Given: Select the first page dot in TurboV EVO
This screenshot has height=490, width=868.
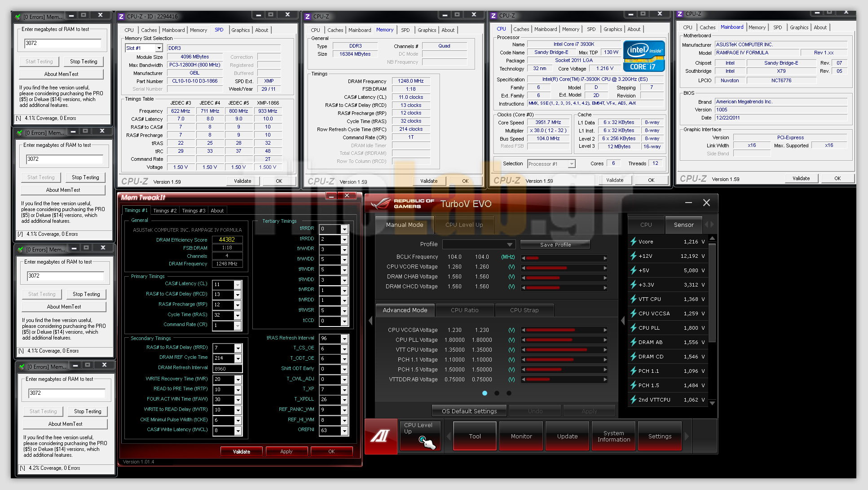Looking at the screenshot, I should (485, 393).
